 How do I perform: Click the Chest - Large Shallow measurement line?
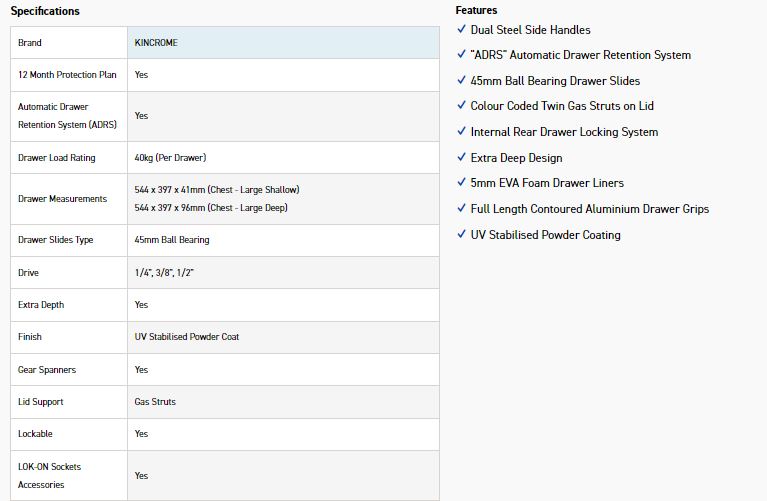click(217, 189)
